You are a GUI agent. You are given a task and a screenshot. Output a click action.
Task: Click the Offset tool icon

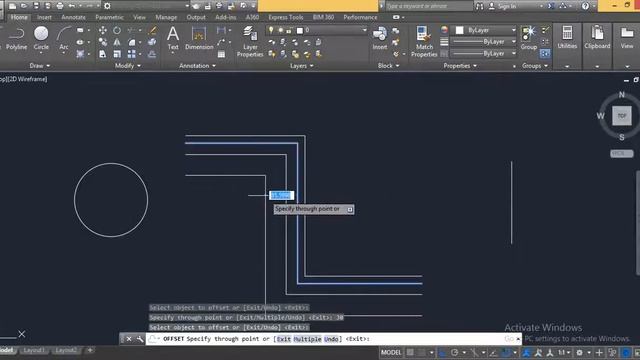152,54
